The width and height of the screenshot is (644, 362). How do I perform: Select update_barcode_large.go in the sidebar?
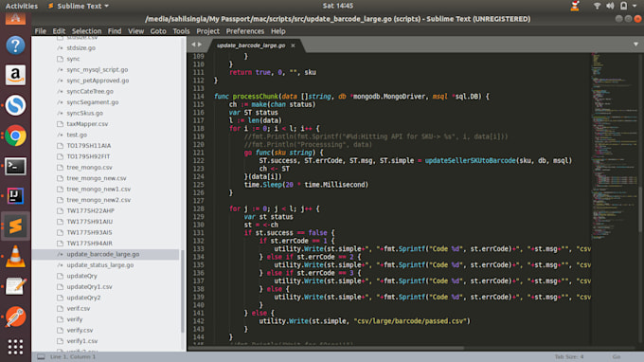[103, 254]
